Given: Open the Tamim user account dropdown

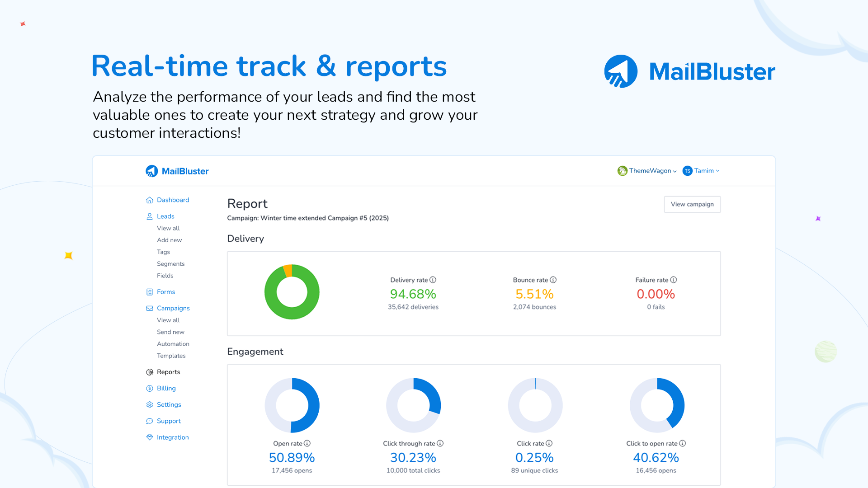Looking at the screenshot, I should [x=701, y=171].
